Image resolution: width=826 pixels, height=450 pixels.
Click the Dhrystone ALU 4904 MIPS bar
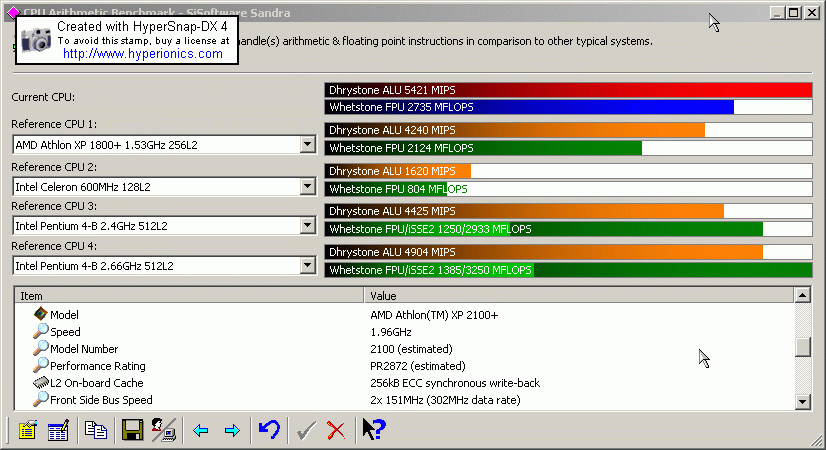click(x=568, y=252)
